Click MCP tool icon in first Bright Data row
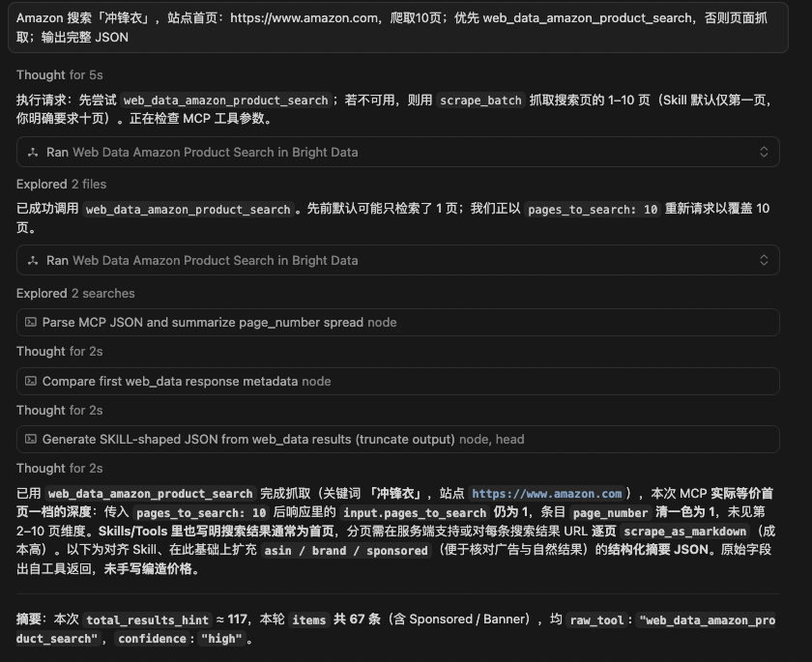The height and width of the screenshot is (662, 812). click(x=33, y=152)
